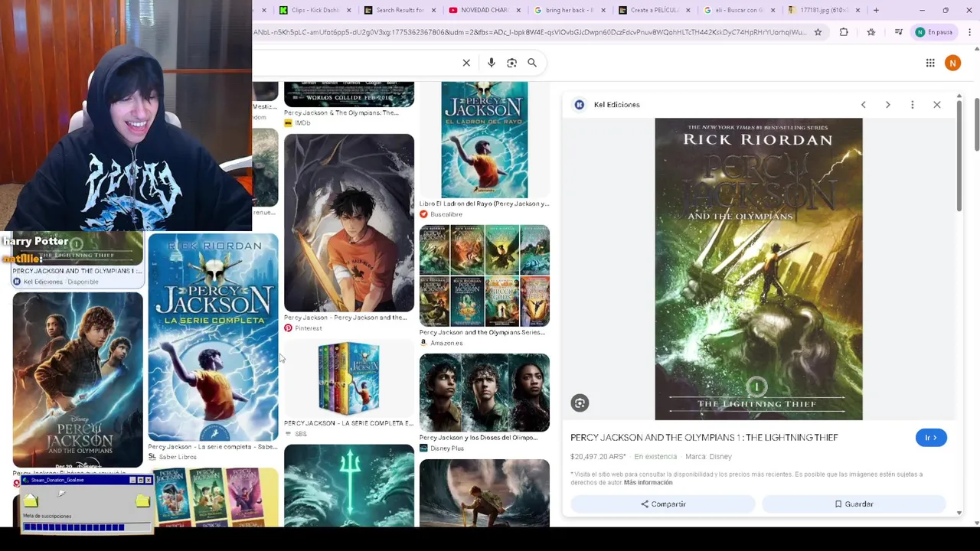The image size is (980, 551).
Task: Open Google Lens image search in search bar
Action: coord(511,63)
